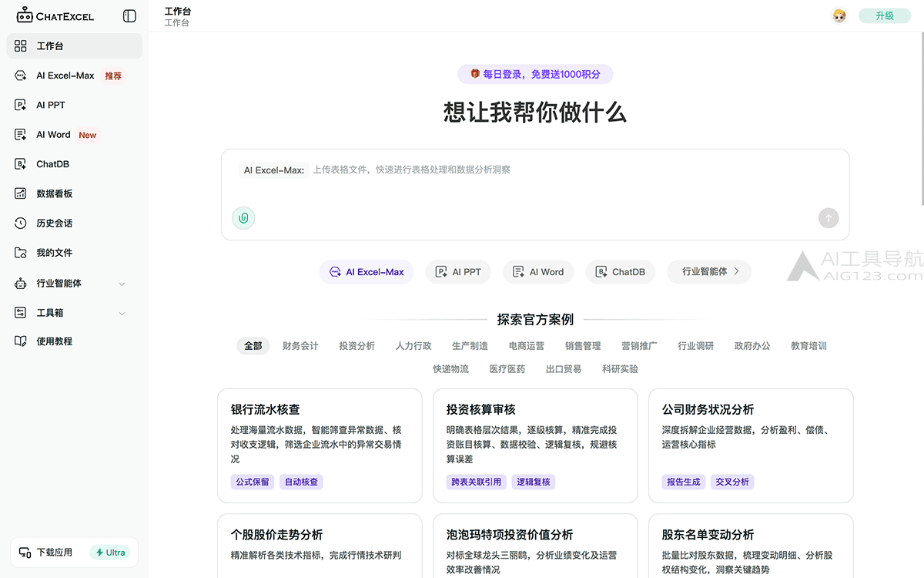Viewport: 924px width, 578px height.
Task: Click the 跨表关联引用 tag
Action: tap(476, 482)
